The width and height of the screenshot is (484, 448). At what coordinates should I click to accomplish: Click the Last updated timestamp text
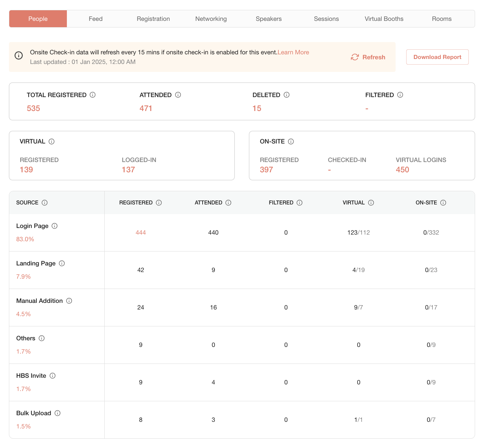click(83, 62)
